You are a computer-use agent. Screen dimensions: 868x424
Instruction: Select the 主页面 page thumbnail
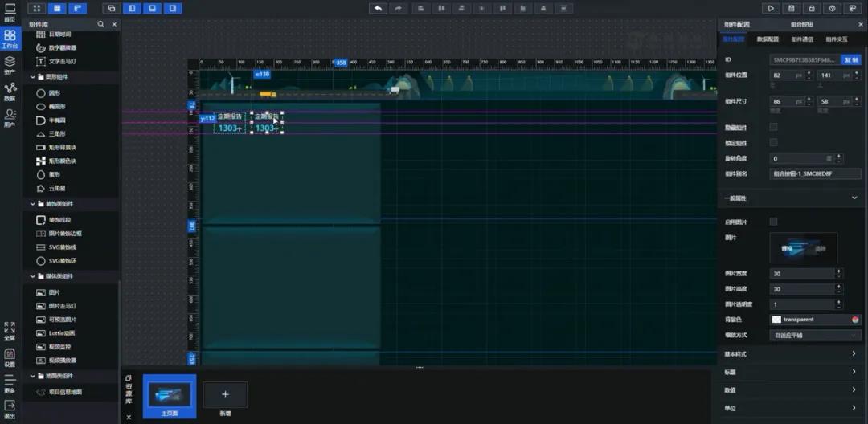pyautogui.click(x=169, y=394)
